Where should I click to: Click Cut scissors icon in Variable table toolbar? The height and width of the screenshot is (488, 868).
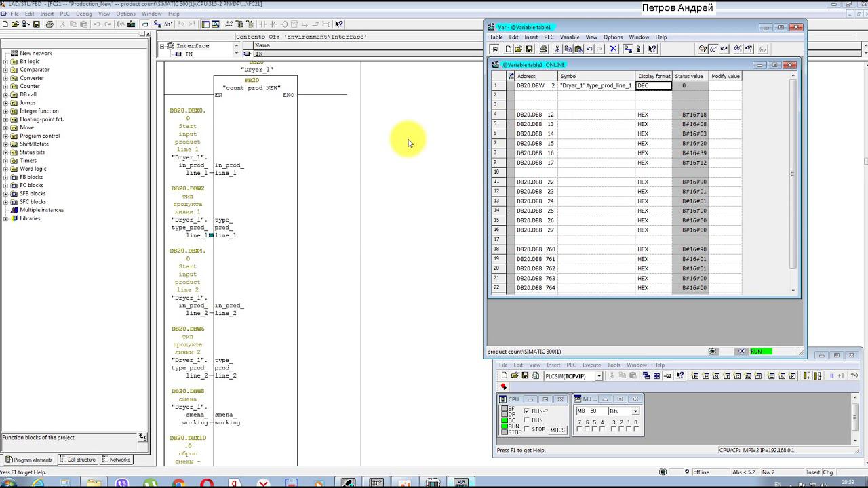557,49
